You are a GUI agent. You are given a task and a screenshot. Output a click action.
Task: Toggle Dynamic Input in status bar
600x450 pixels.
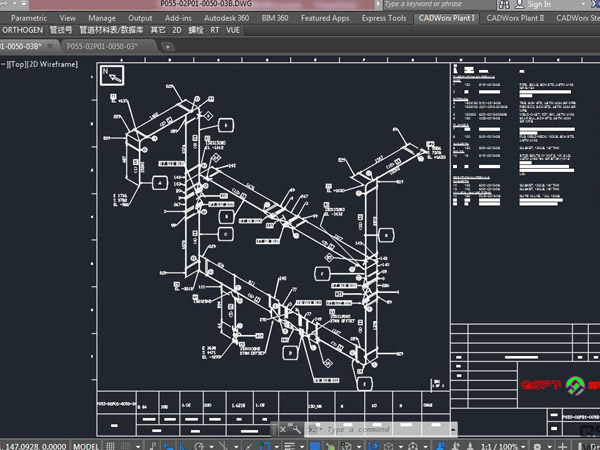coord(168,447)
